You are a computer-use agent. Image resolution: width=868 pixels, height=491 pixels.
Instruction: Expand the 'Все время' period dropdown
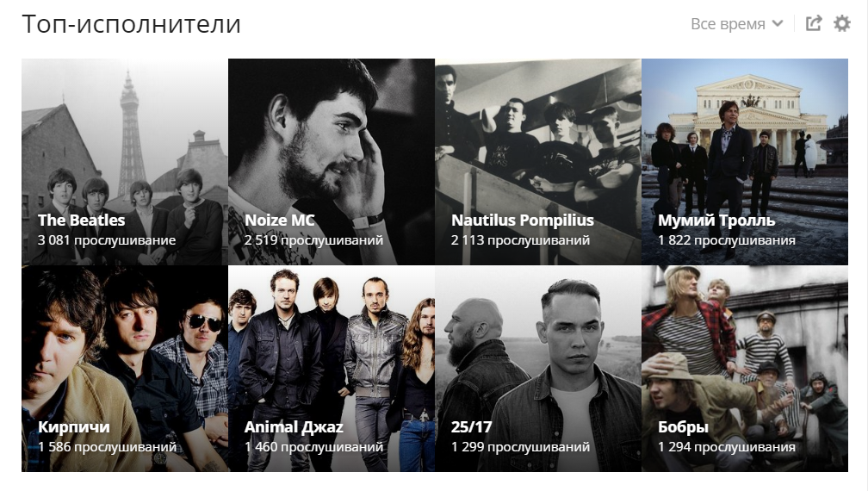tap(737, 24)
